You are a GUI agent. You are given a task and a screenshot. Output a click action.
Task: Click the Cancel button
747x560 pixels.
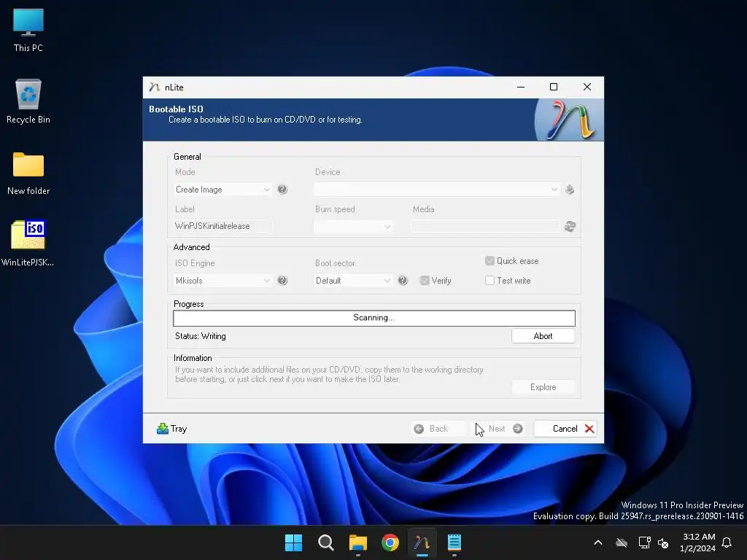pos(565,429)
